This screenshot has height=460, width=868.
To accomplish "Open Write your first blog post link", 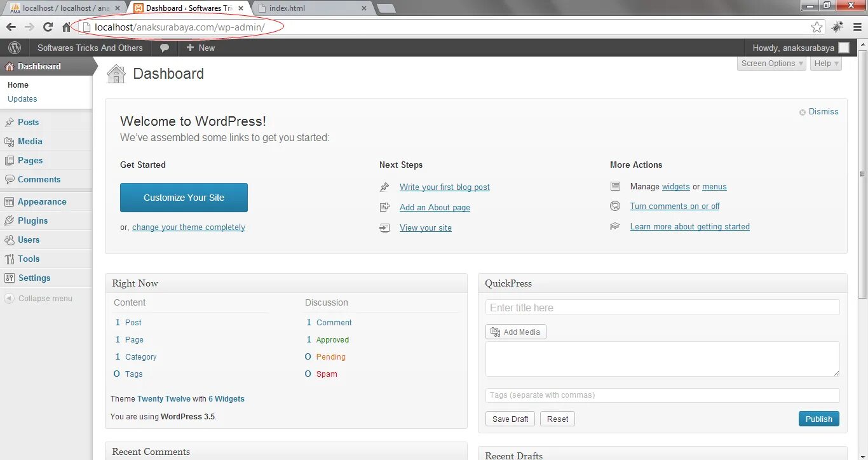I will (x=445, y=187).
